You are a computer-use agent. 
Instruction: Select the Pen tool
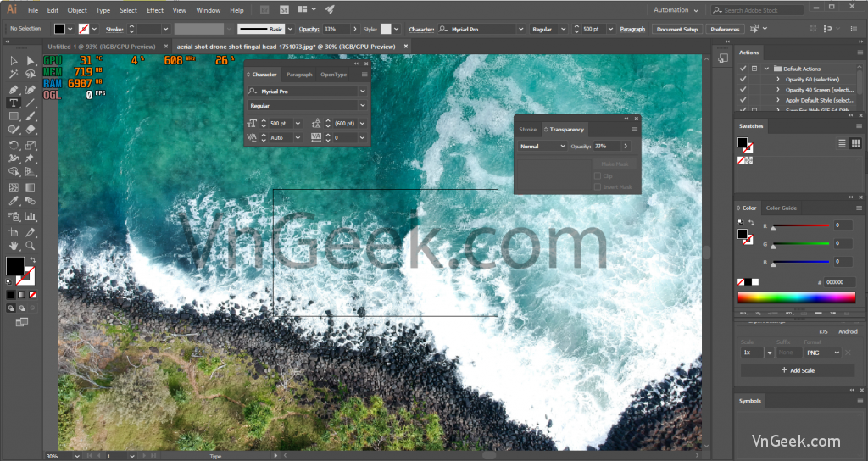click(x=14, y=90)
